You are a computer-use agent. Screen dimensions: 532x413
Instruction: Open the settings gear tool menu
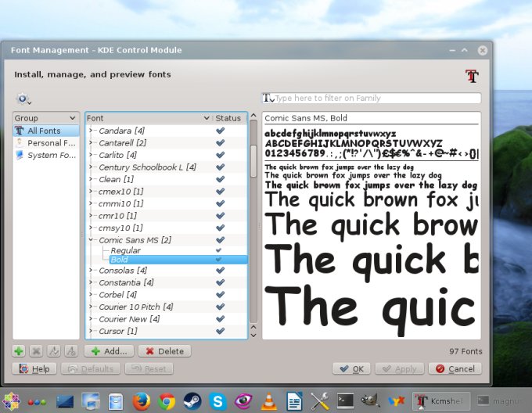point(23,99)
